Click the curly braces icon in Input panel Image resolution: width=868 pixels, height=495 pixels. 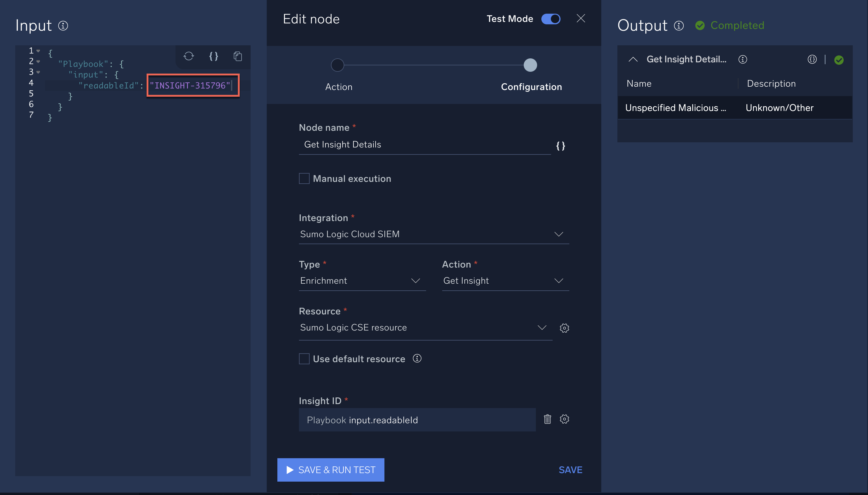point(213,57)
